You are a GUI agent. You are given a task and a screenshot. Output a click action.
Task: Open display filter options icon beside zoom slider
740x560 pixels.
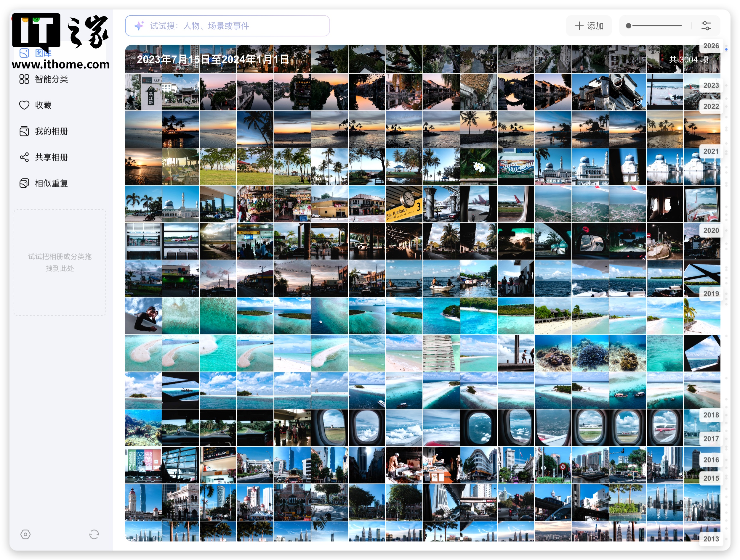pyautogui.click(x=706, y=26)
